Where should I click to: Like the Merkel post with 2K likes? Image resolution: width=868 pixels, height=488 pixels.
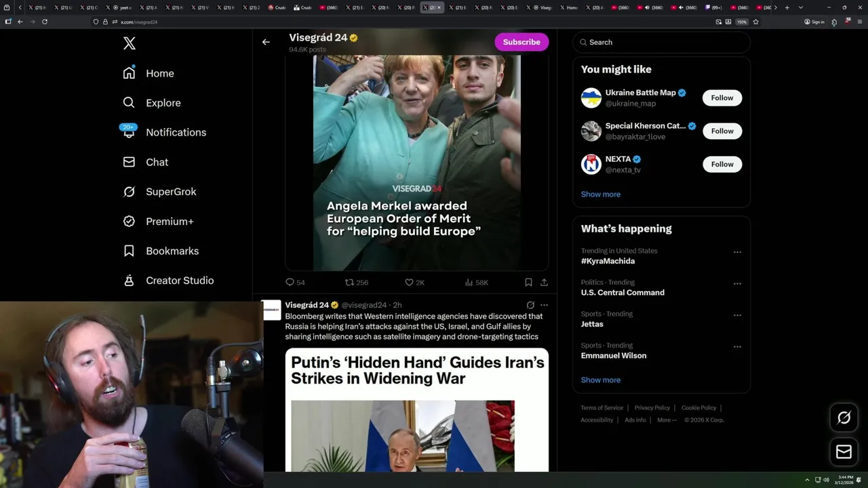coord(414,283)
